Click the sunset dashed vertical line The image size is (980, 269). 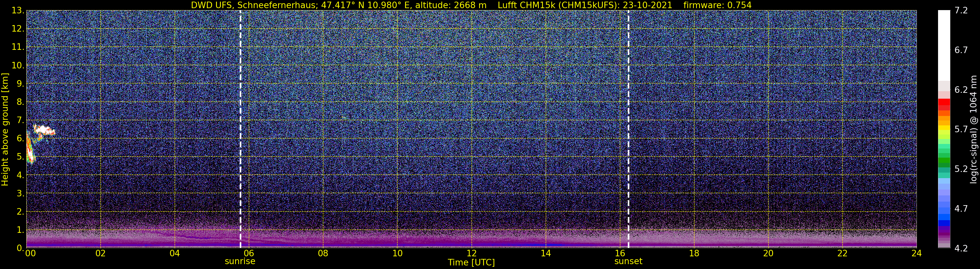628,129
